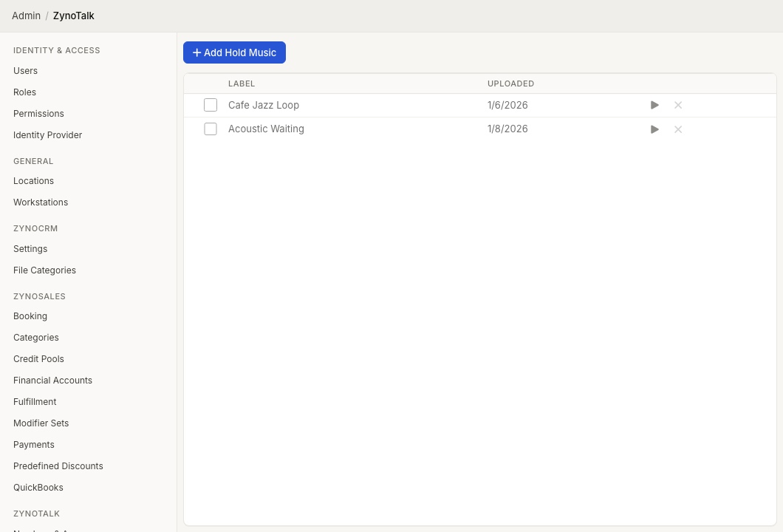Open Categories in the sidebar
The image size is (783, 532).
point(36,338)
